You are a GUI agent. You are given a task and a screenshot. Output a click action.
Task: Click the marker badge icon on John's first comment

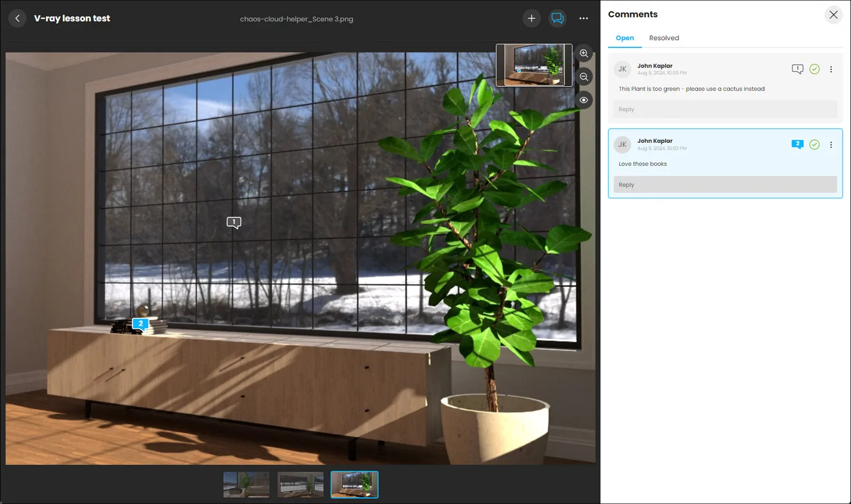click(797, 69)
